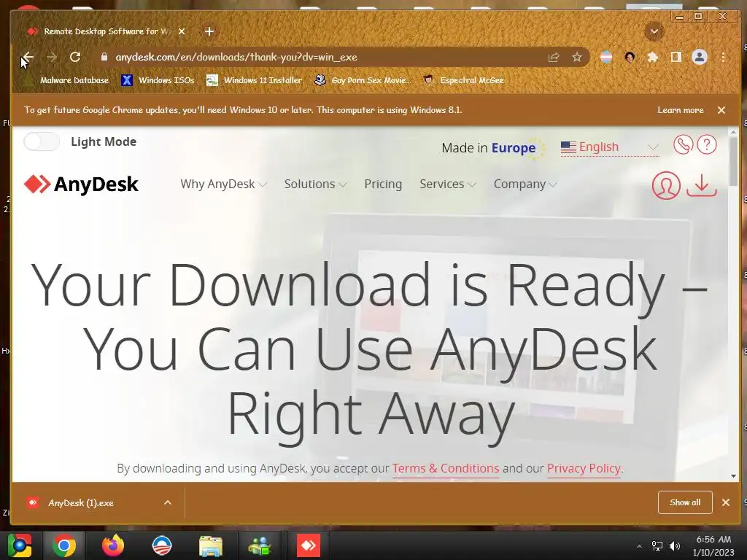Image resolution: width=747 pixels, height=560 pixels.
Task: Expand the Services menu
Action: 447,184
